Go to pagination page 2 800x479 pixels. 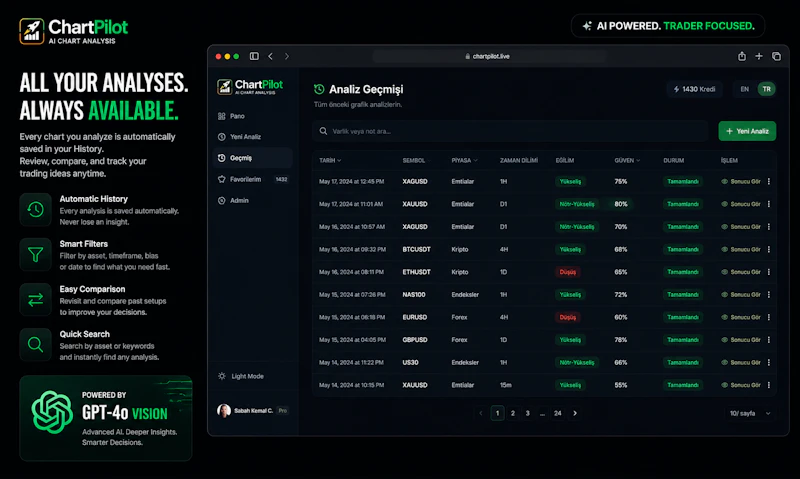513,413
